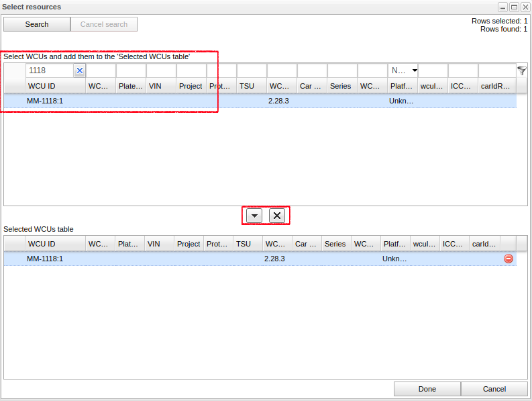This screenshot has width=532, height=401.
Task: Clear the 1118 WCU ID filter text
Action: point(80,71)
